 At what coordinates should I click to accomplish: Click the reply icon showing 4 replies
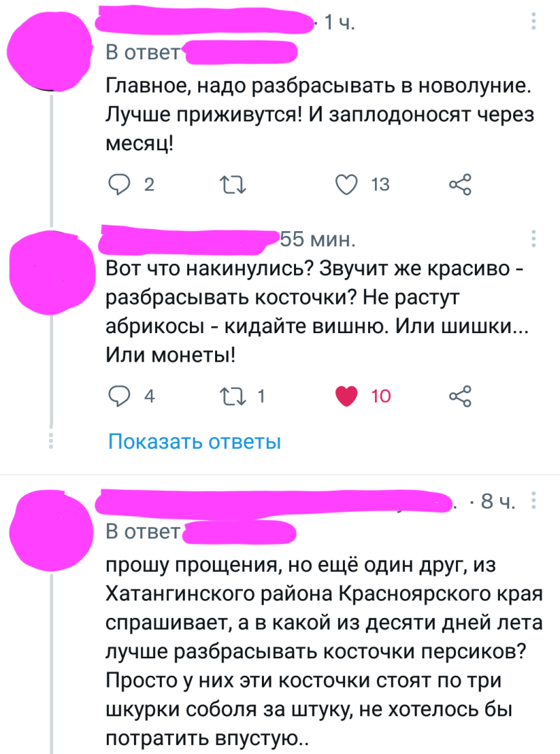coord(121,396)
